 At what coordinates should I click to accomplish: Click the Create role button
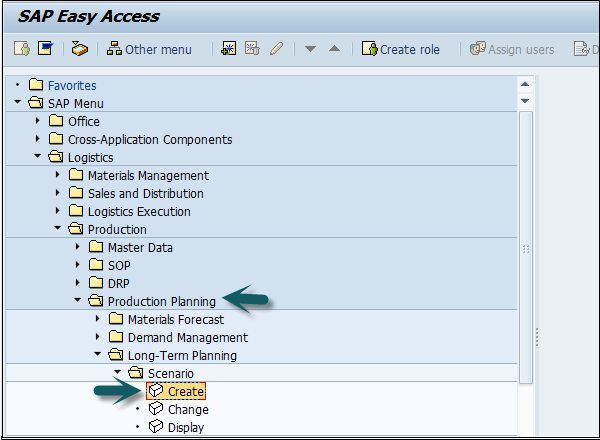click(401, 48)
